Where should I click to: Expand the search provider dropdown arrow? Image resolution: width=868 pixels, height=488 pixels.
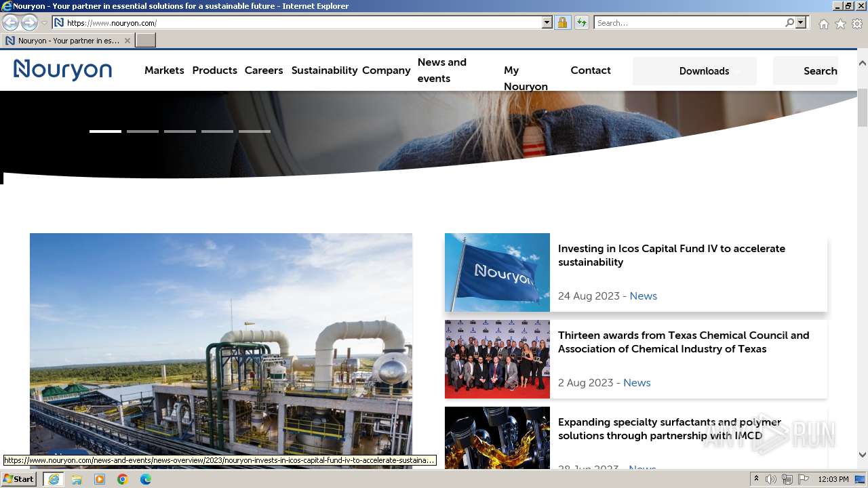[x=801, y=22]
